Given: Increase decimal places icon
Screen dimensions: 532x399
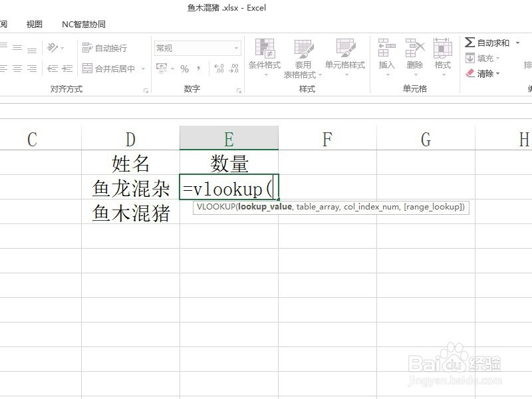Looking at the screenshot, I should point(219,68).
